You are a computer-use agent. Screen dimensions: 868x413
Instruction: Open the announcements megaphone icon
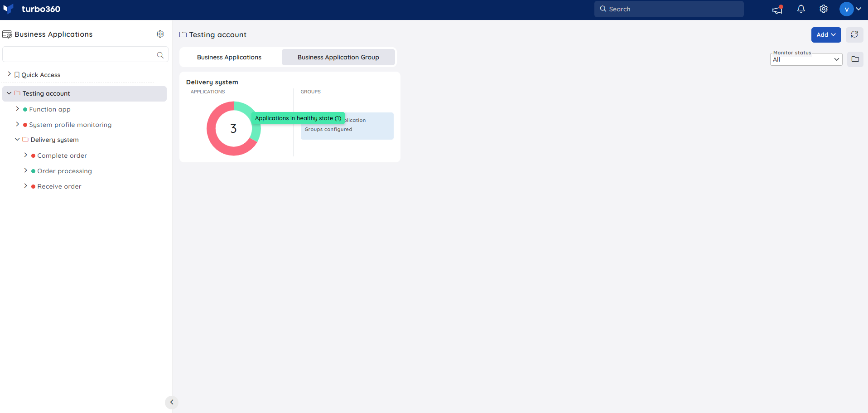point(777,9)
